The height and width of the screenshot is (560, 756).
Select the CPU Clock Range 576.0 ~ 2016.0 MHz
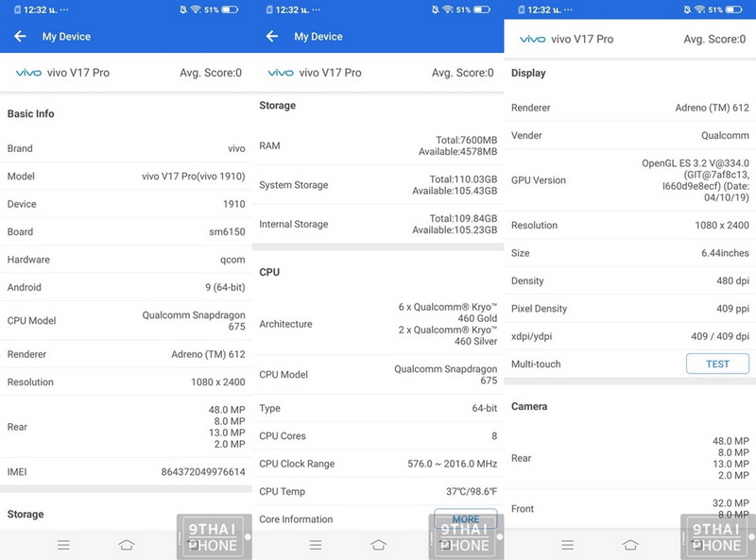click(453, 464)
